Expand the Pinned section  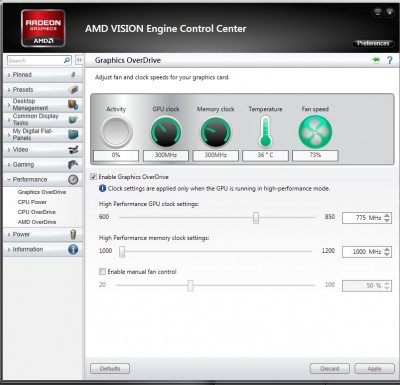coord(42,75)
